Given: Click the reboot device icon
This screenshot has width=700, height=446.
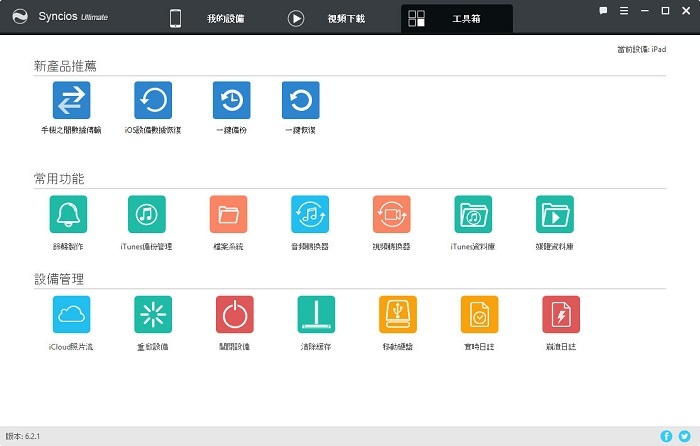Looking at the screenshot, I should 153,314.
